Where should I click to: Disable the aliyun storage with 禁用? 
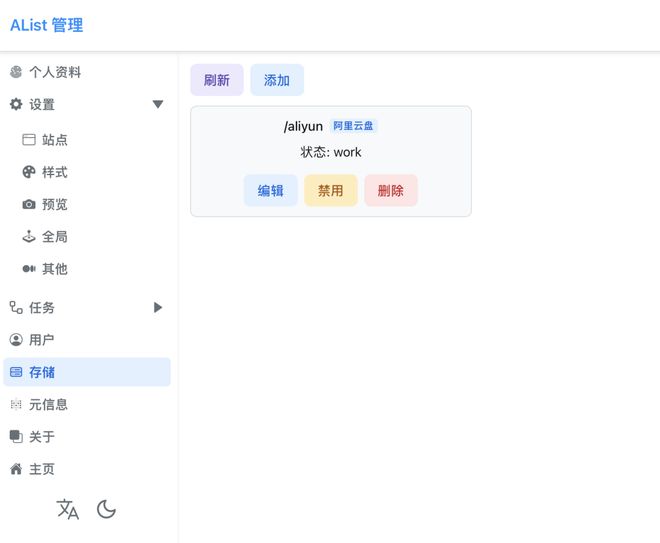click(330, 190)
